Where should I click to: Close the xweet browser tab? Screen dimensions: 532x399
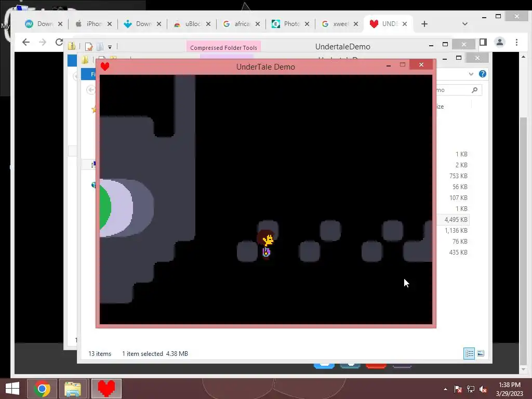(356, 24)
